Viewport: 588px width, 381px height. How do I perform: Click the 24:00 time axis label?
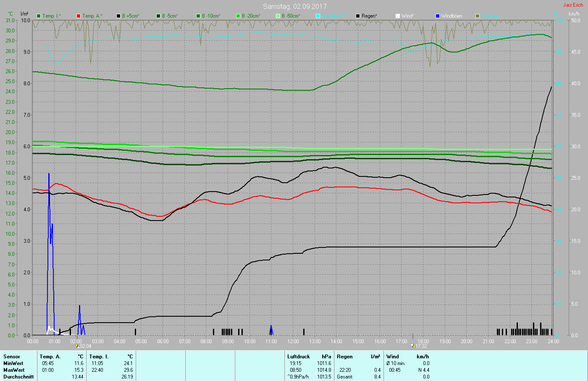[553, 342]
